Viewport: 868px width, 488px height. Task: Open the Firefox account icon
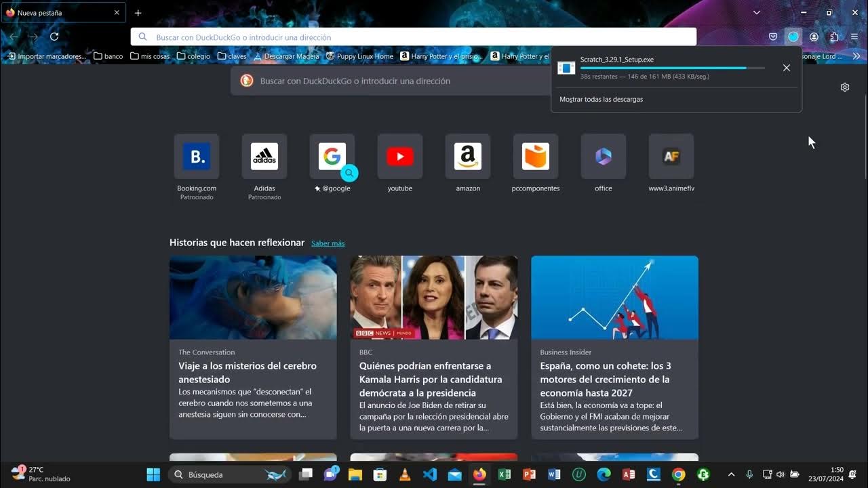click(814, 37)
